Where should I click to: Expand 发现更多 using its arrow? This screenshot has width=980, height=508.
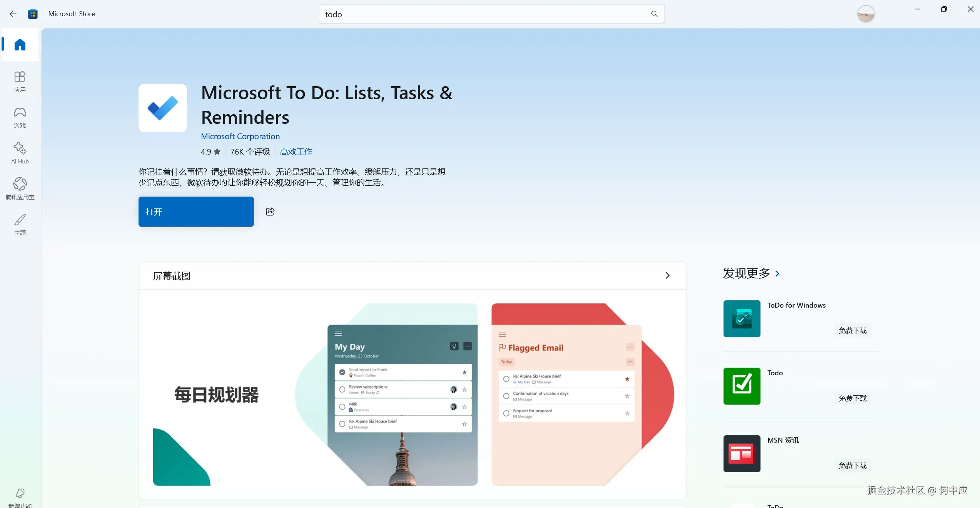[777, 273]
